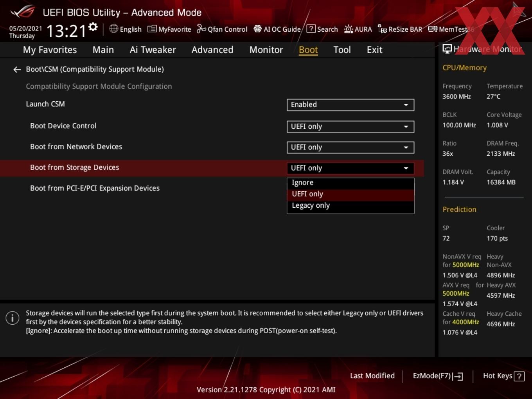Choose Ignore option in list
Image resolution: width=532 pixels, height=399 pixels.
click(x=350, y=183)
